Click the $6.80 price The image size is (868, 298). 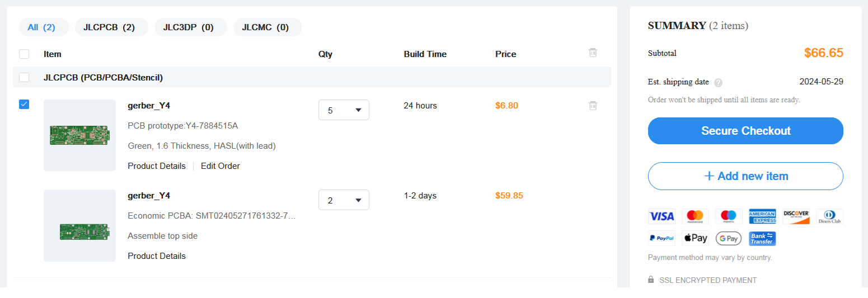(507, 105)
